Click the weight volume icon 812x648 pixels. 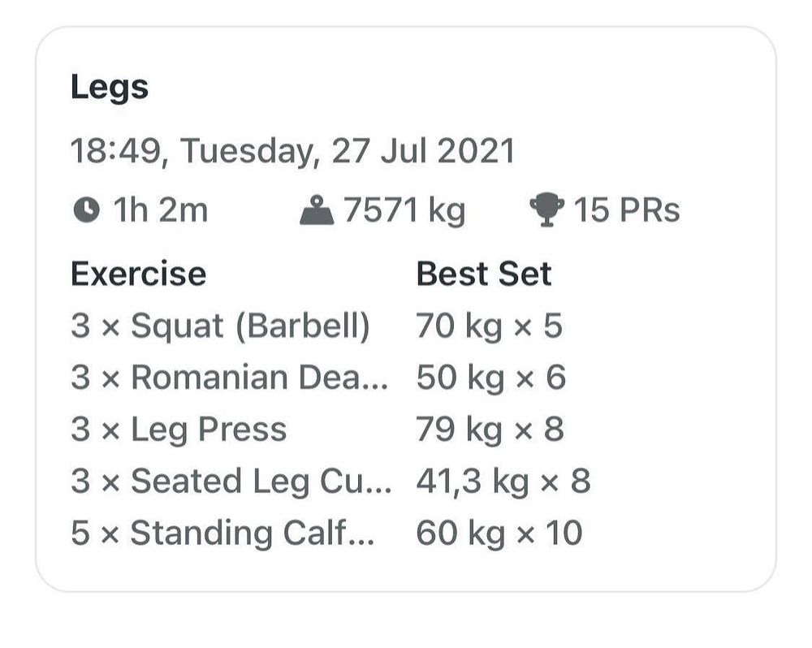(317, 210)
